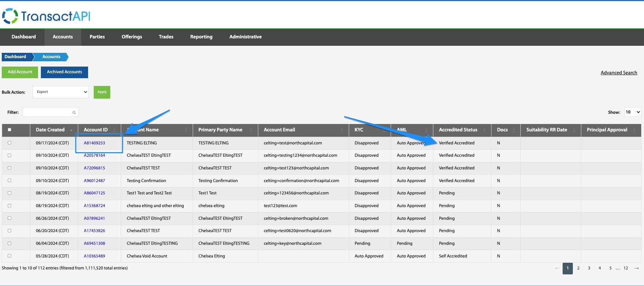644x286 pixels.
Task: Go to page 4 of results
Action: 600,268
